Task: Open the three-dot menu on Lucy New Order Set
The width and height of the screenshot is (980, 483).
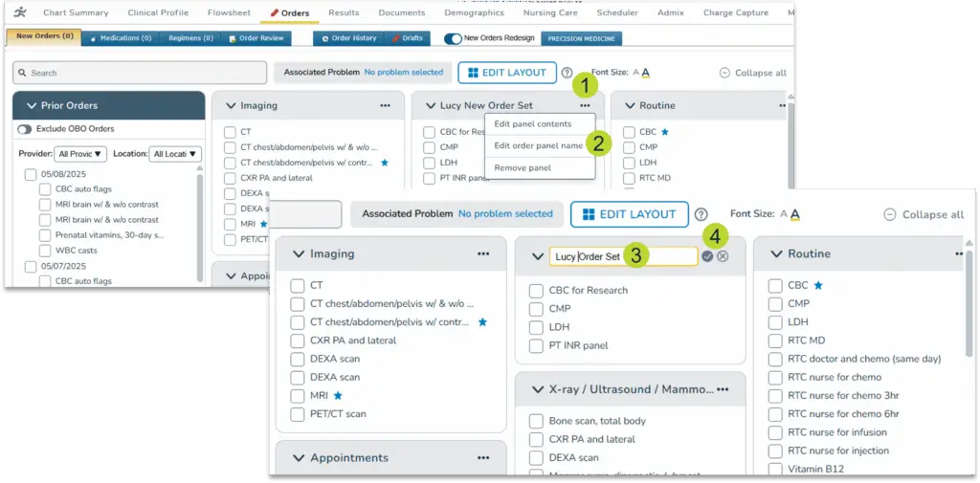Action: coord(585,106)
